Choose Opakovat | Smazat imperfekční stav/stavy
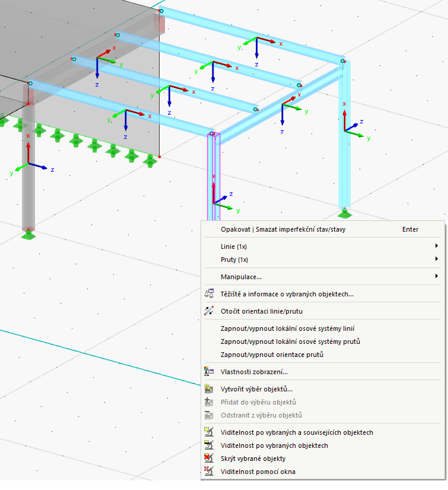This screenshot has width=448, height=490. 322,229
